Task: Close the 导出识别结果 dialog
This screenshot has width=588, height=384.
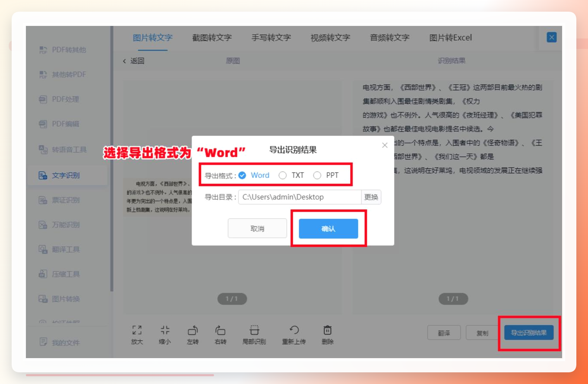Action: [x=385, y=146]
